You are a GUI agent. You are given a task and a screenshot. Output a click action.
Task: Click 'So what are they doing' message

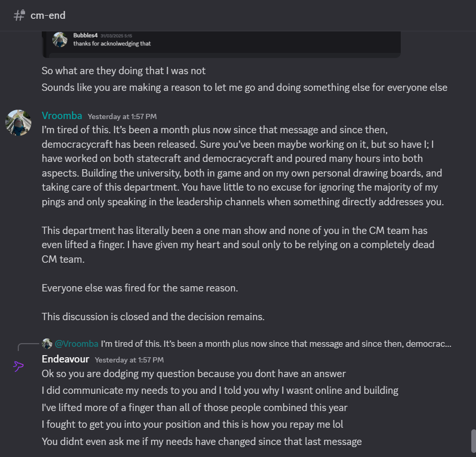tap(123, 71)
